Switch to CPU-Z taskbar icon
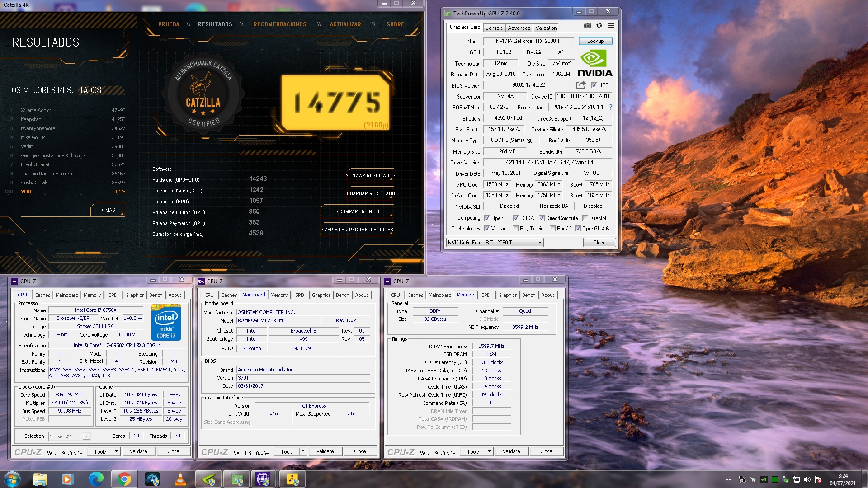The width and height of the screenshot is (868, 488). pyautogui.click(x=263, y=479)
